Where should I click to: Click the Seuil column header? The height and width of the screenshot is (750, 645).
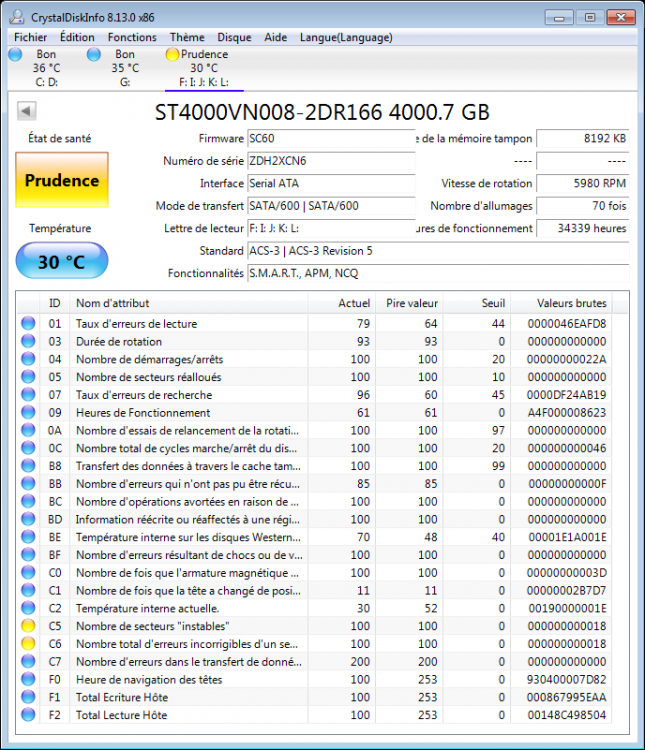click(476, 303)
